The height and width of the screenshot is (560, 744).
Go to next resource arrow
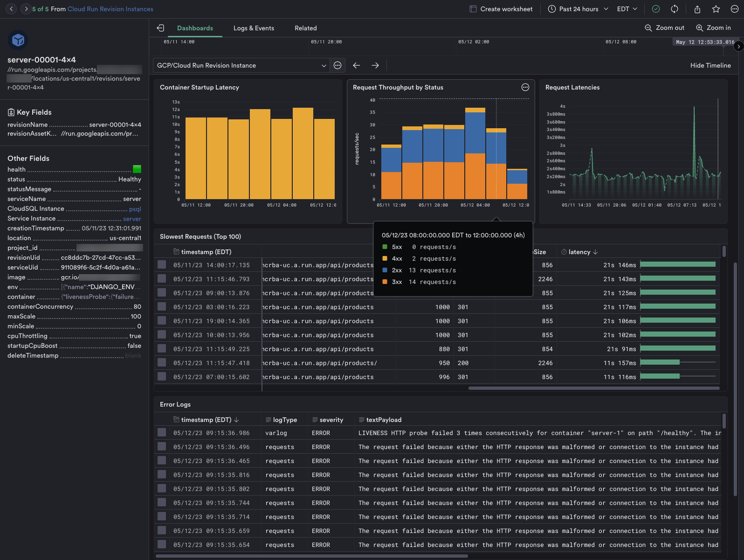tap(26, 9)
